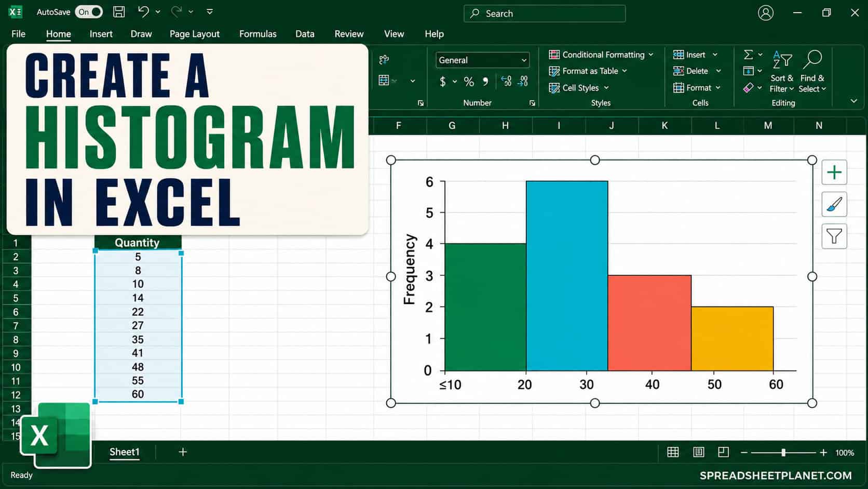Click the Merge cells icon
Image resolution: width=868 pixels, height=489 pixels.
click(384, 81)
